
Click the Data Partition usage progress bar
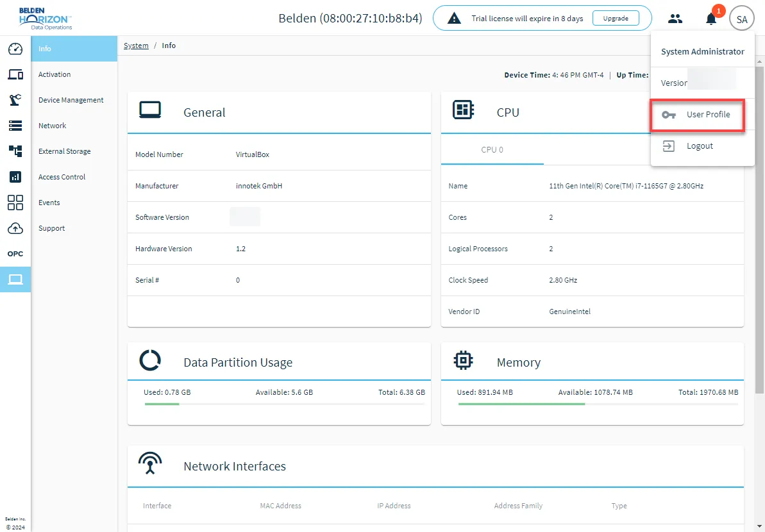click(285, 404)
